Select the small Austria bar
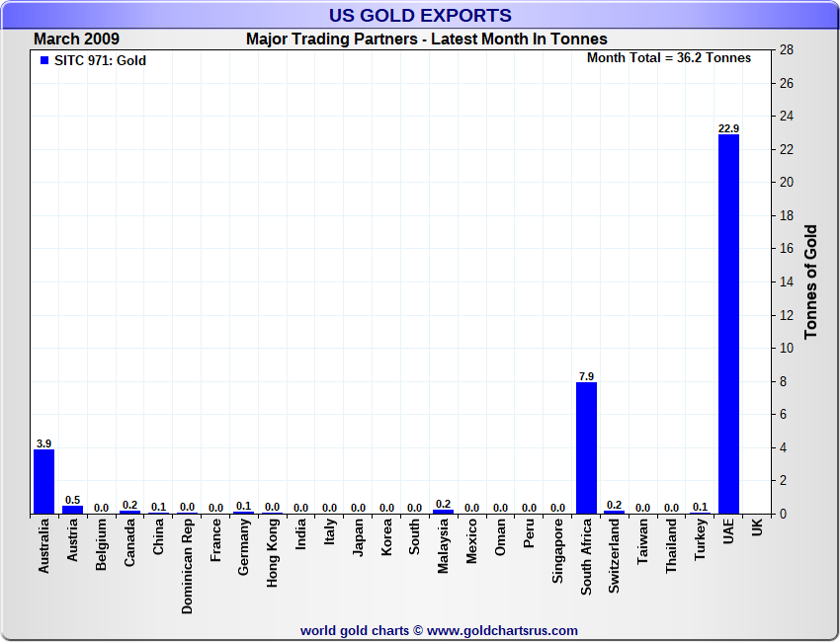This screenshot has height=642, width=840. pyautogui.click(x=72, y=510)
